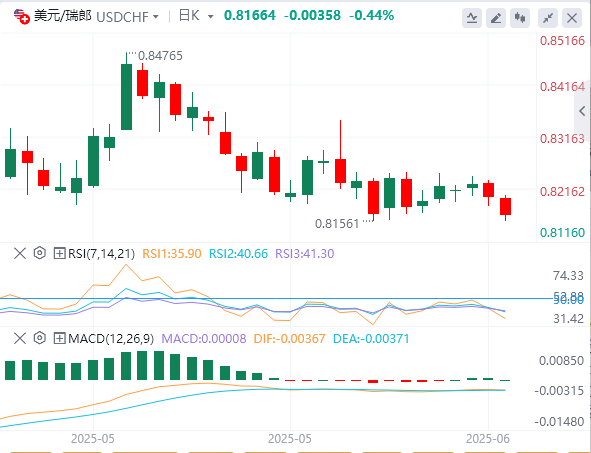Open the 日K timeframe dropdown
This screenshot has width=591, height=453.
(x=196, y=16)
